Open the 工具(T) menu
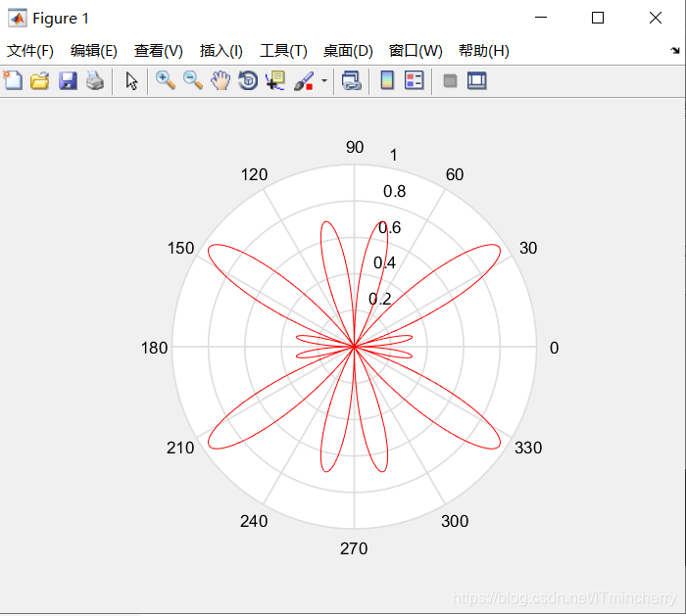The height and width of the screenshot is (616, 686). [x=283, y=51]
